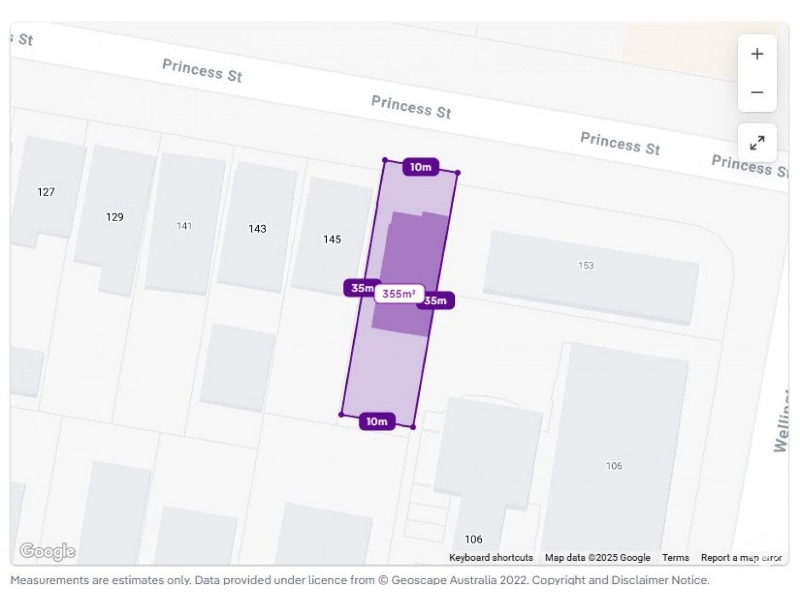
Task: Click the building numbered 141
Action: [x=185, y=224]
